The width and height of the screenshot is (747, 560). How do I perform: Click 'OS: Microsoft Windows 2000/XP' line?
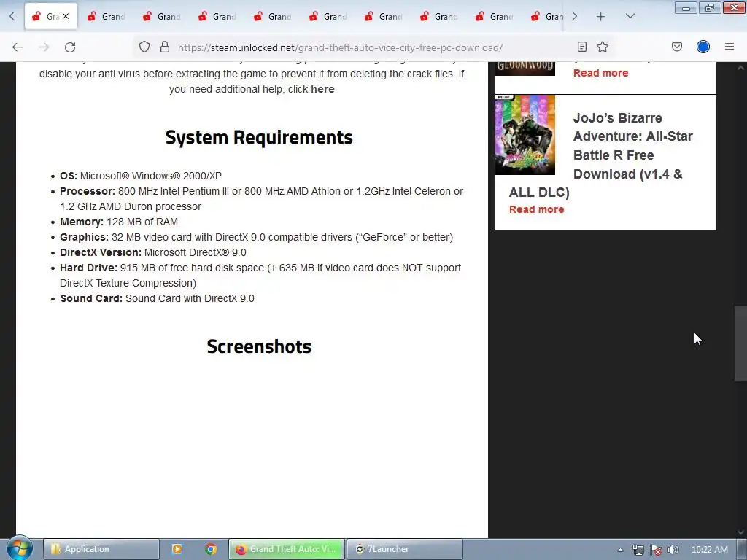141,176
